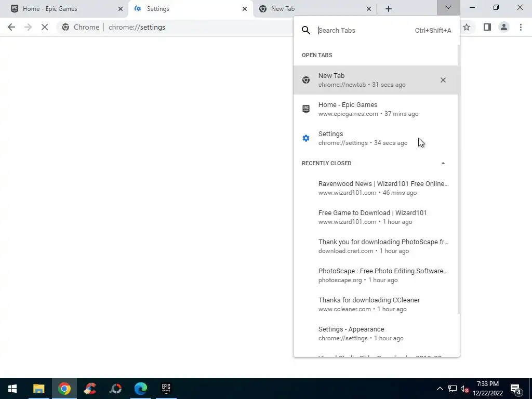Image resolution: width=532 pixels, height=399 pixels.
Task: Reopen Ravenwood News Wizard101 closed tab
Action: point(376,188)
